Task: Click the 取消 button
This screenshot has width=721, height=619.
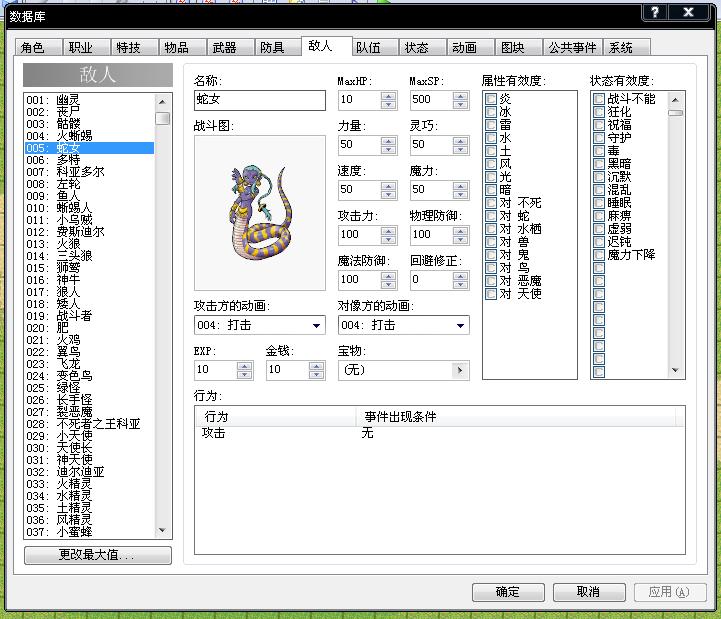Action: click(x=589, y=592)
